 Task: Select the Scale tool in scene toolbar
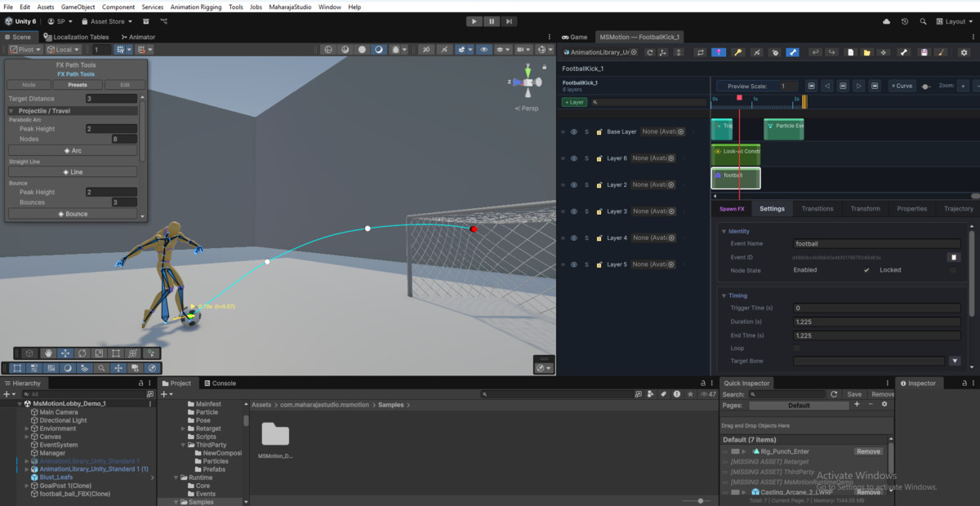point(99,353)
